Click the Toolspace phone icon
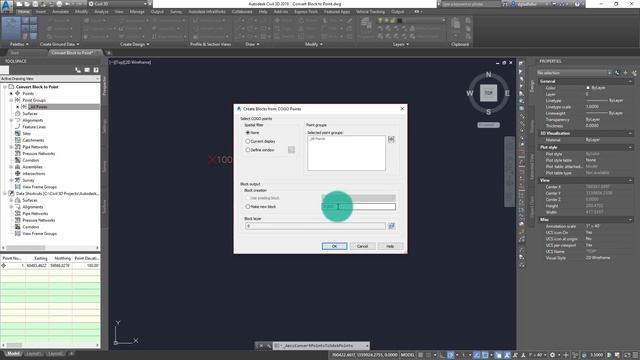 (x=78, y=70)
